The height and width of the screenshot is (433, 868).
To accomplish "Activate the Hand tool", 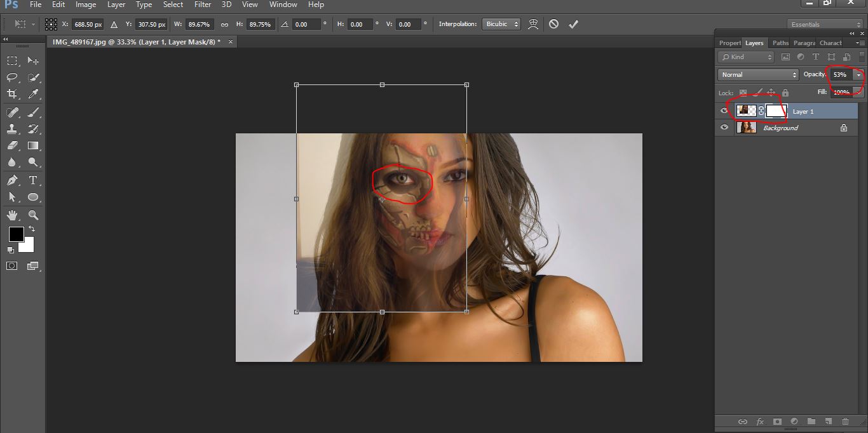I will pyautogui.click(x=12, y=215).
